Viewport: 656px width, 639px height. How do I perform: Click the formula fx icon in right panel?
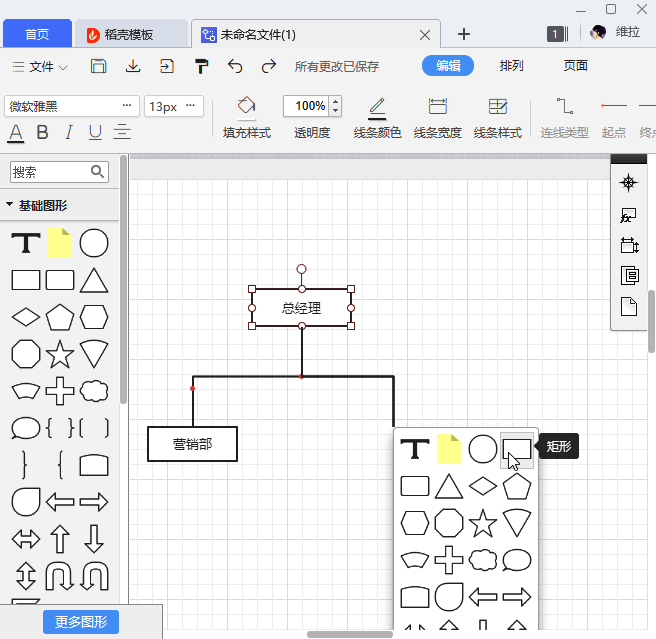[628, 215]
